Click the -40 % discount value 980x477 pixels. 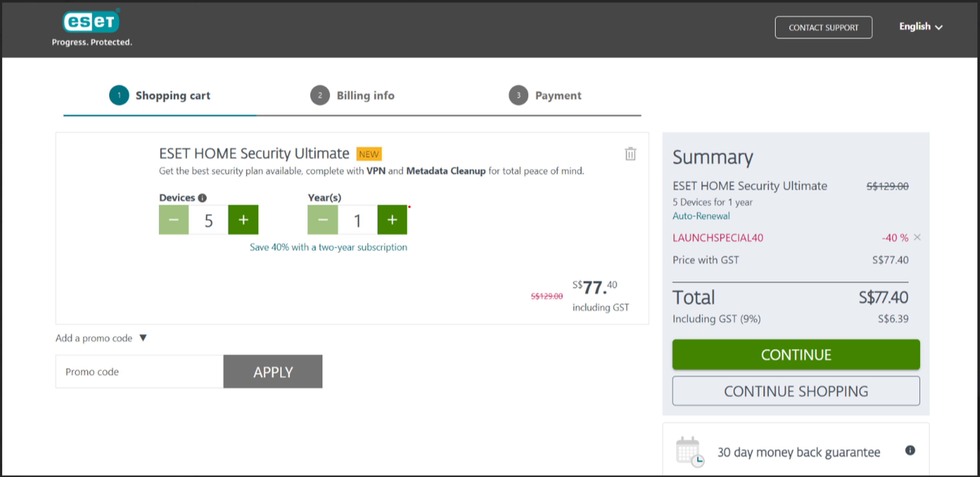click(x=895, y=238)
